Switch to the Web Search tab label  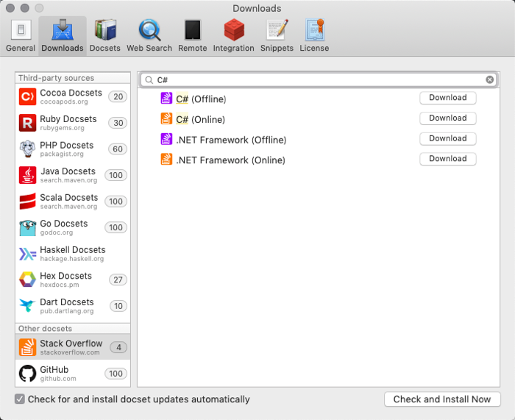click(x=149, y=48)
